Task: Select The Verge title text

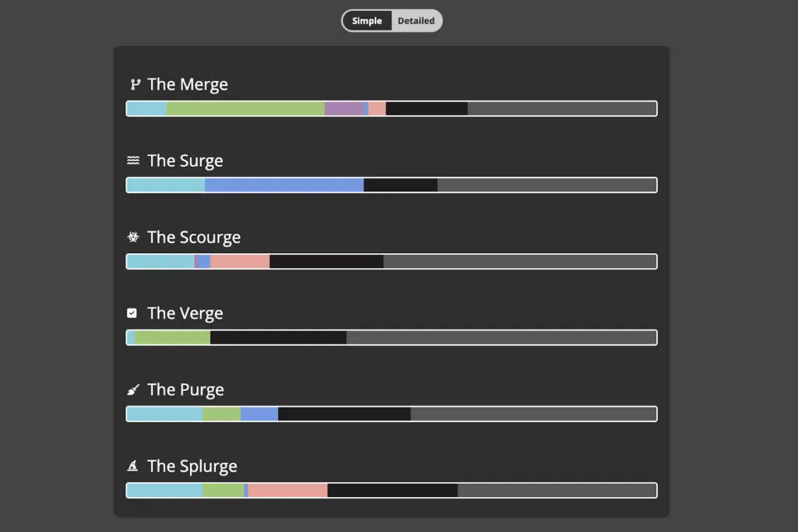Action: pos(185,313)
